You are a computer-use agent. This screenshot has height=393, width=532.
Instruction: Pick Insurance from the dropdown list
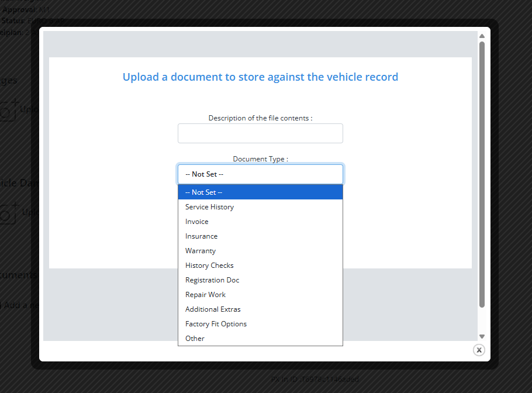click(x=201, y=236)
